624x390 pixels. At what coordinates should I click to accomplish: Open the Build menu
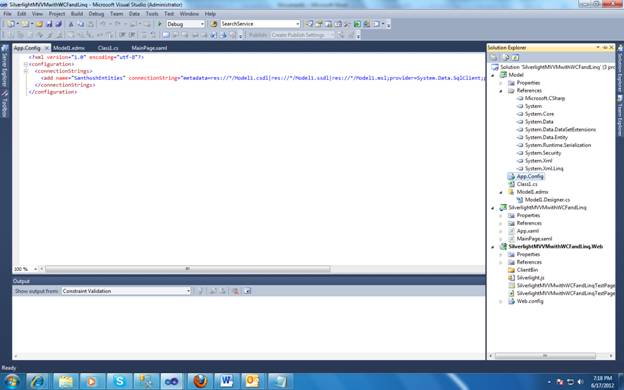77,14
